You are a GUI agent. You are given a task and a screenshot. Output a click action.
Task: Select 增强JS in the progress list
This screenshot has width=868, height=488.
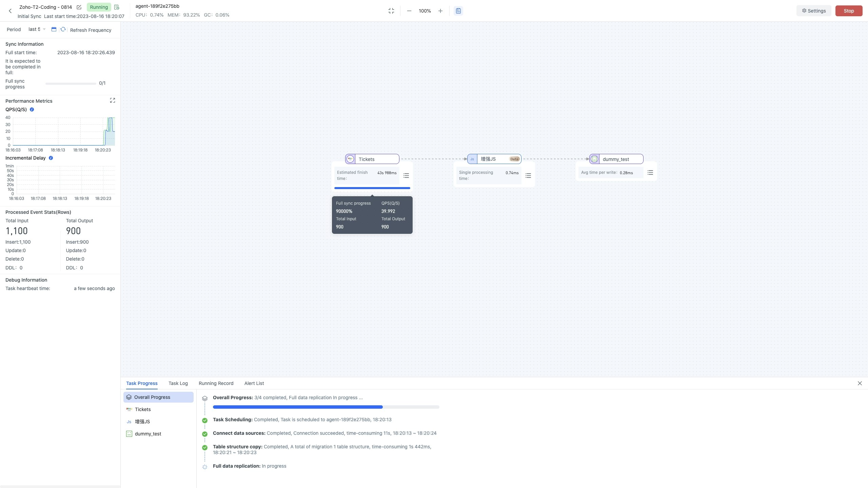[158, 422]
